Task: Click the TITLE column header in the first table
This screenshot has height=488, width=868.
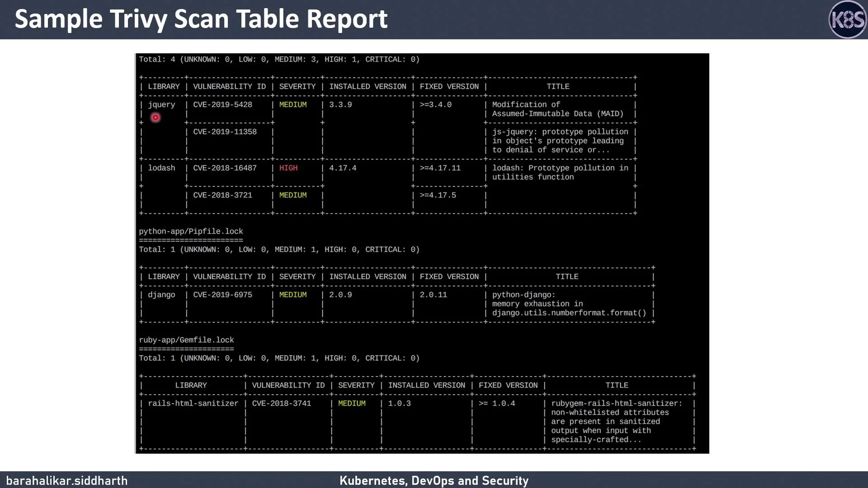Action: [x=558, y=86]
